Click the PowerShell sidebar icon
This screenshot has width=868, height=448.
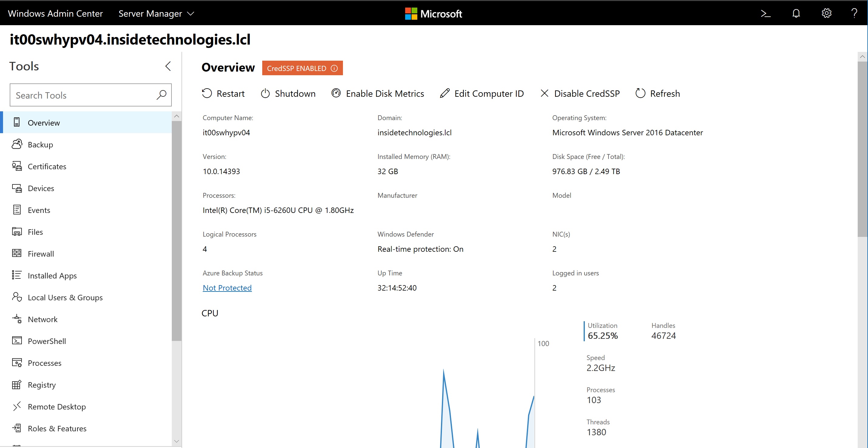point(17,341)
